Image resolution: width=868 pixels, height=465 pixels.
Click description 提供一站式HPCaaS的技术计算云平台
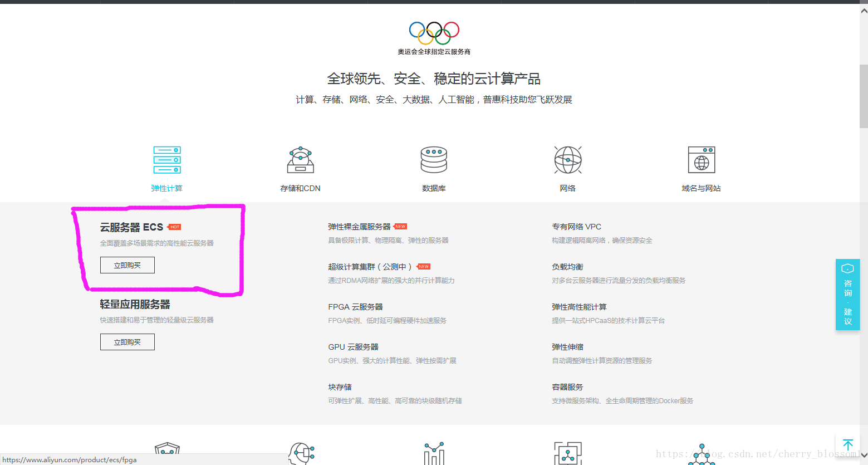[x=609, y=321]
